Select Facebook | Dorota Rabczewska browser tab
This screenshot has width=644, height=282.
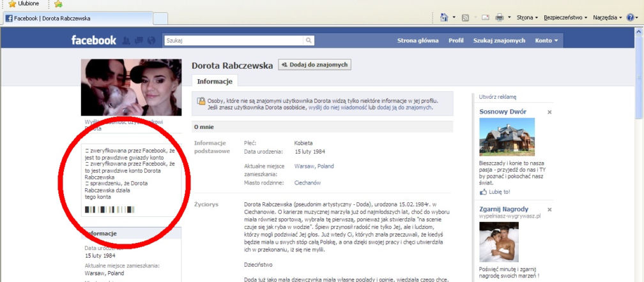78,19
